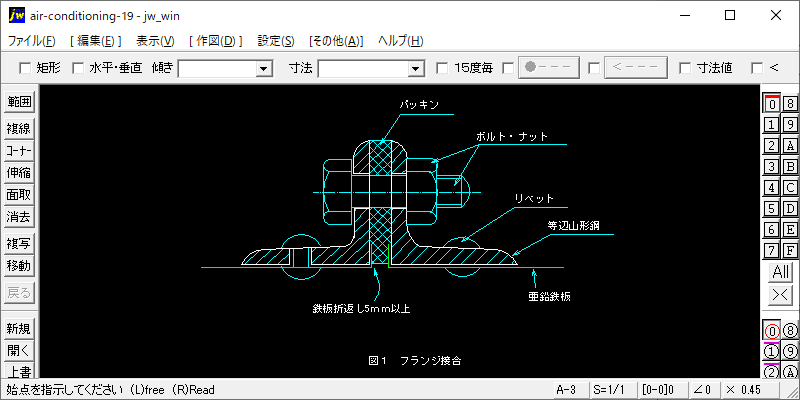Choose the 伸縮 stretch tool

[x=19, y=173]
